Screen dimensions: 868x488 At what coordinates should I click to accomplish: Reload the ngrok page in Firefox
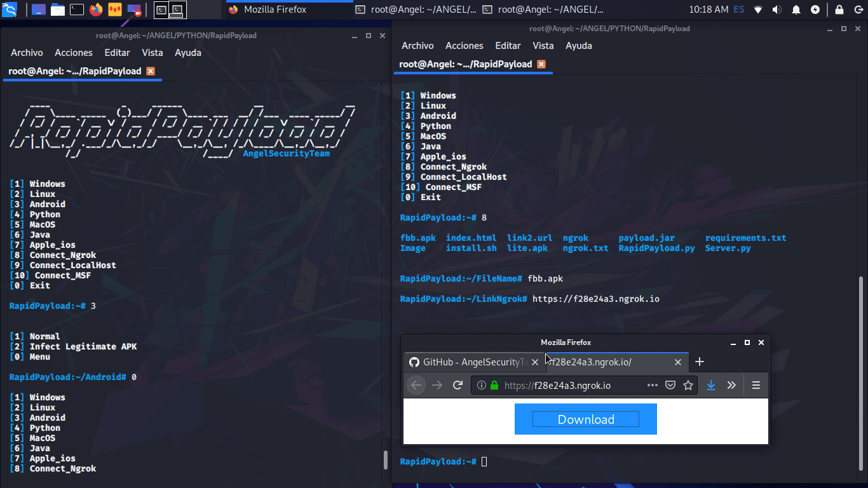coord(458,384)
